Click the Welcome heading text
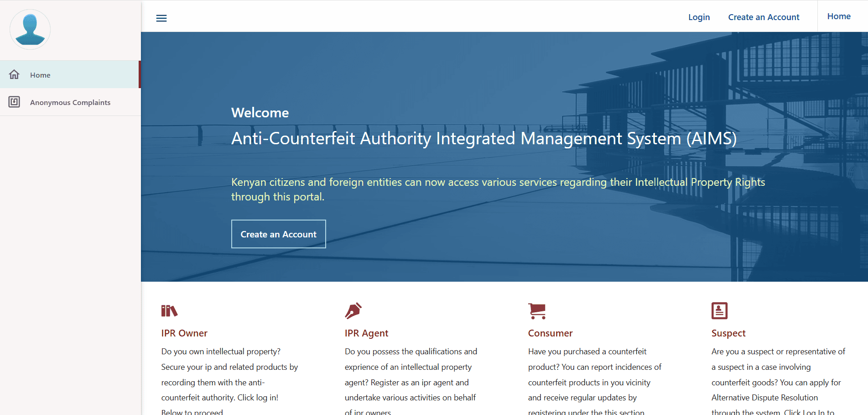 [260, 113]
